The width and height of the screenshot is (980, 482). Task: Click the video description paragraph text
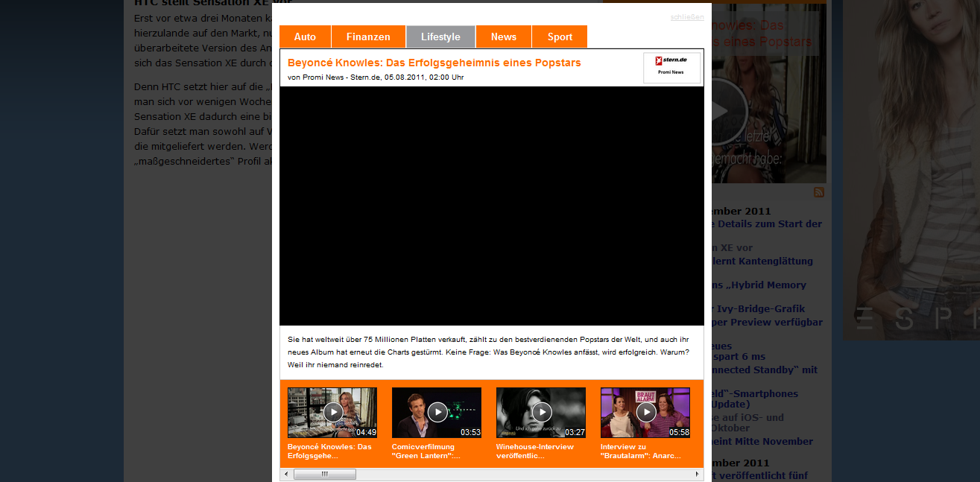(x=488, y=352)
